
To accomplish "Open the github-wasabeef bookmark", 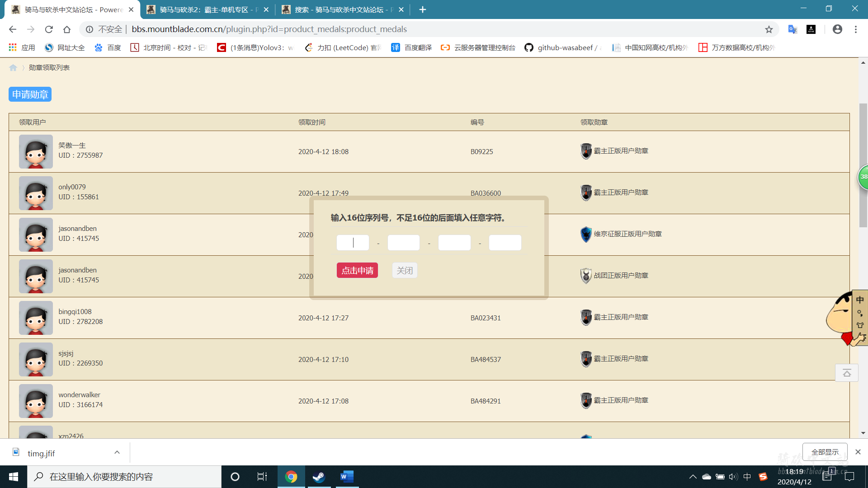I will tap(563, 47).
